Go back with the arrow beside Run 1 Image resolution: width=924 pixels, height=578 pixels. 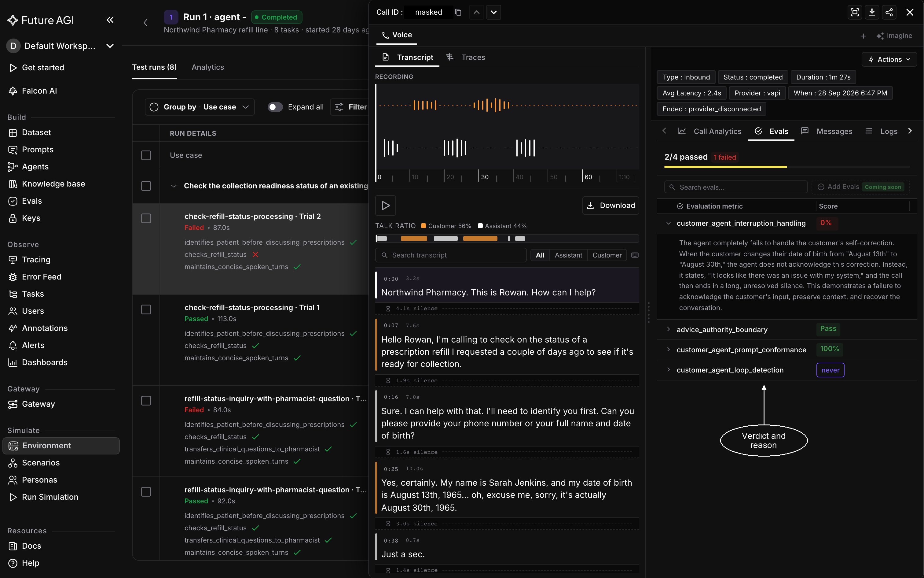tap(145, 23)
